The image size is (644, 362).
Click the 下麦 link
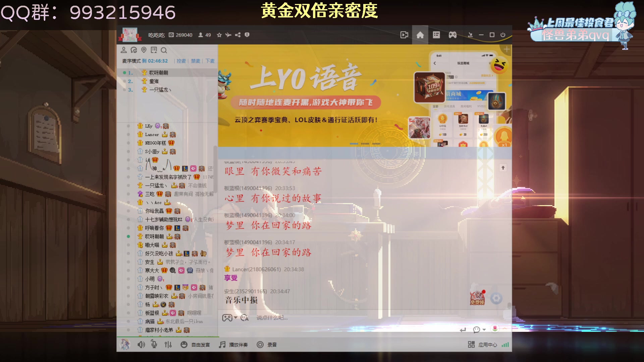click(x=210, y=61)
